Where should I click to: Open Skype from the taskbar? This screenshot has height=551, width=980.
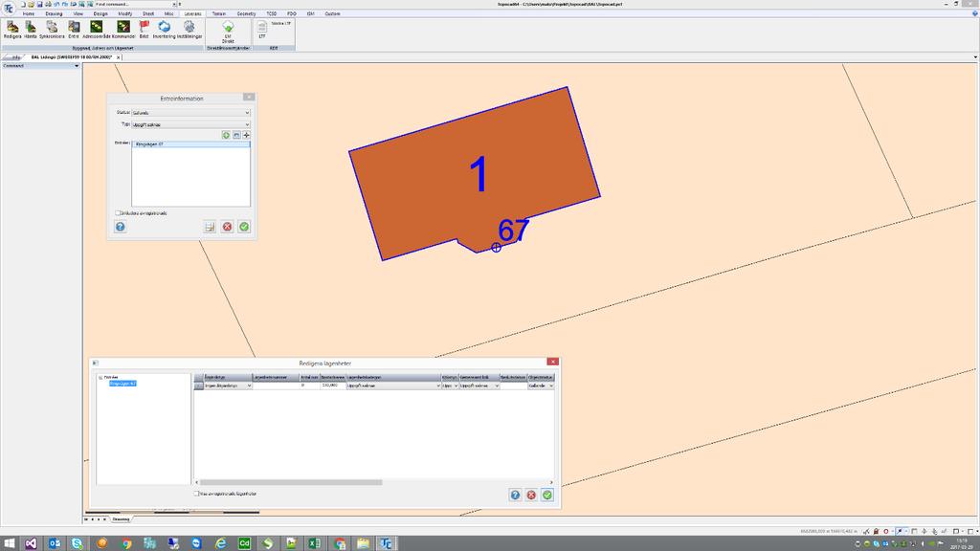pos(78,543)
